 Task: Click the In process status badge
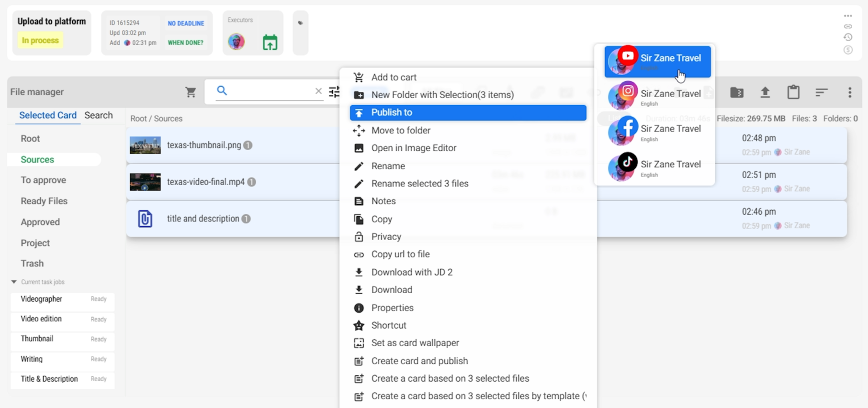[40, 41]
